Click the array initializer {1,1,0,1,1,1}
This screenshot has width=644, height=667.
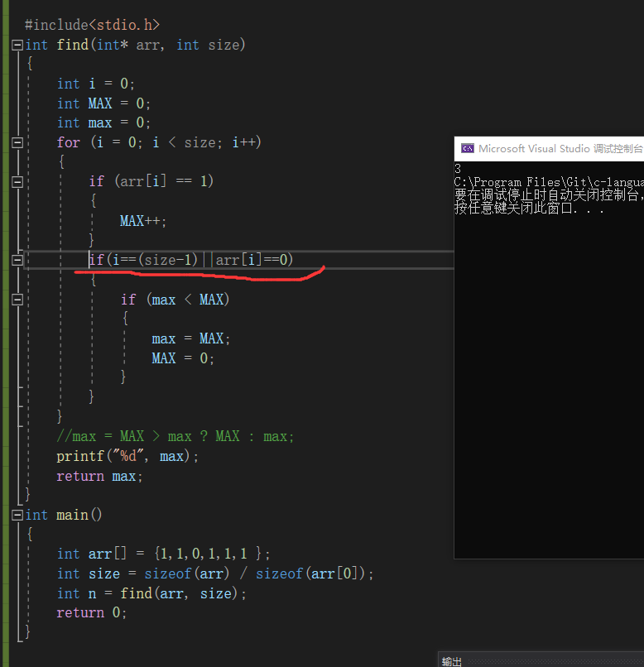pos(208,554)
